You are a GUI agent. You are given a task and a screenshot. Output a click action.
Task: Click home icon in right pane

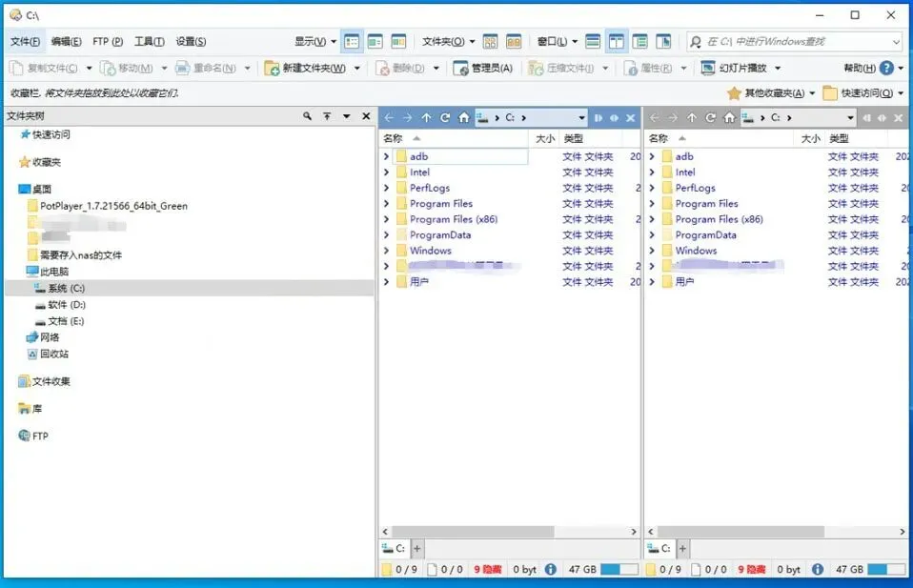click(x=729, y=117)
